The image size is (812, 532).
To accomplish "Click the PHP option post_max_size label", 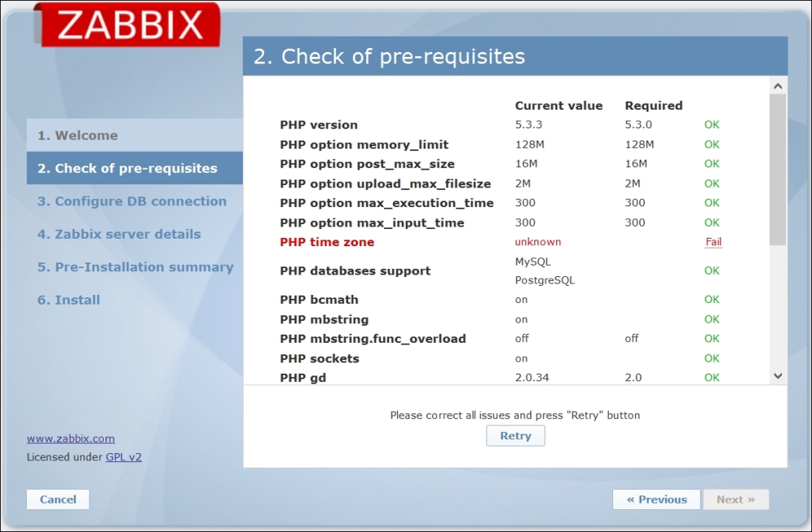I will [367, 164].
